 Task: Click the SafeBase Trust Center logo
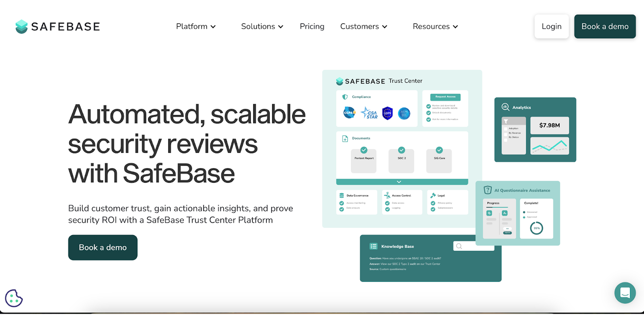[x=379, y=81]
